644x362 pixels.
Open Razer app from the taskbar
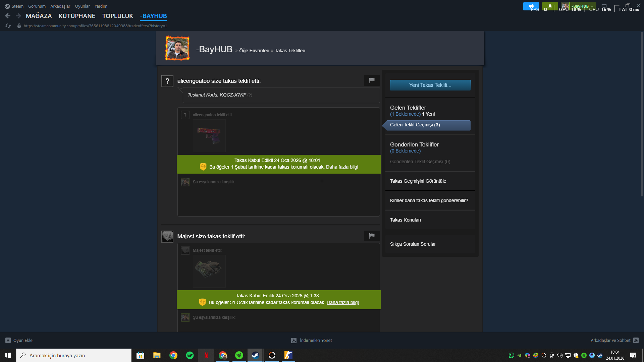pyautogui.click(x=239, y=355)
